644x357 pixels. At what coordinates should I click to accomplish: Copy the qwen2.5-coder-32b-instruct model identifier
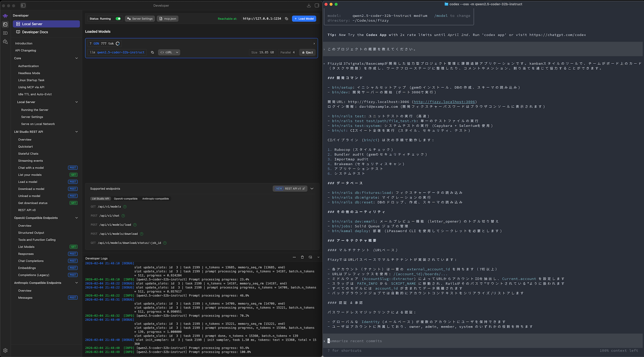[152, 52]
